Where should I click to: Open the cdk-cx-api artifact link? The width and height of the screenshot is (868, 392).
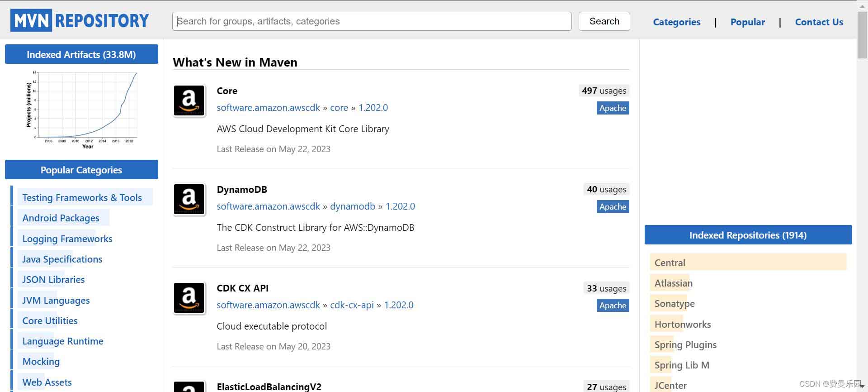[352, 305]
